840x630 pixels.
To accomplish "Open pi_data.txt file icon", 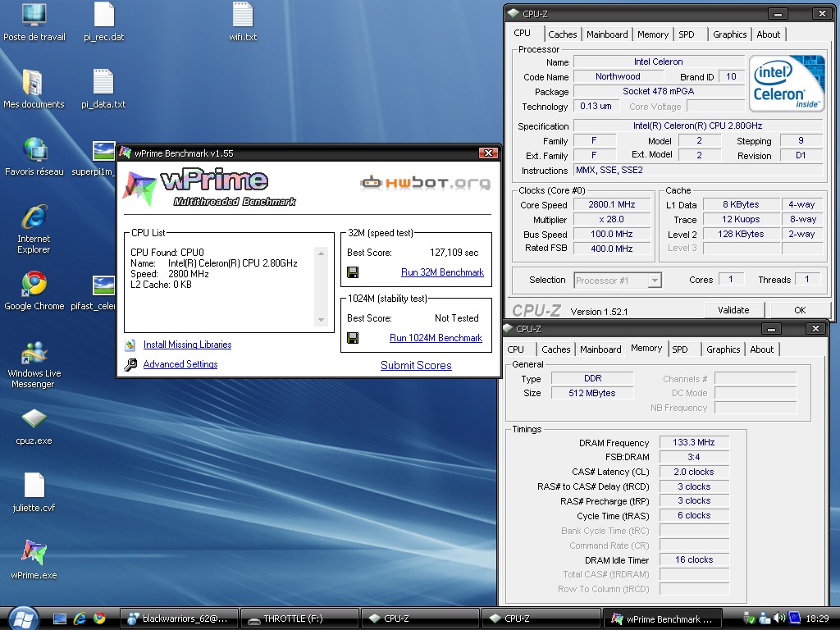I will point(103,89).
